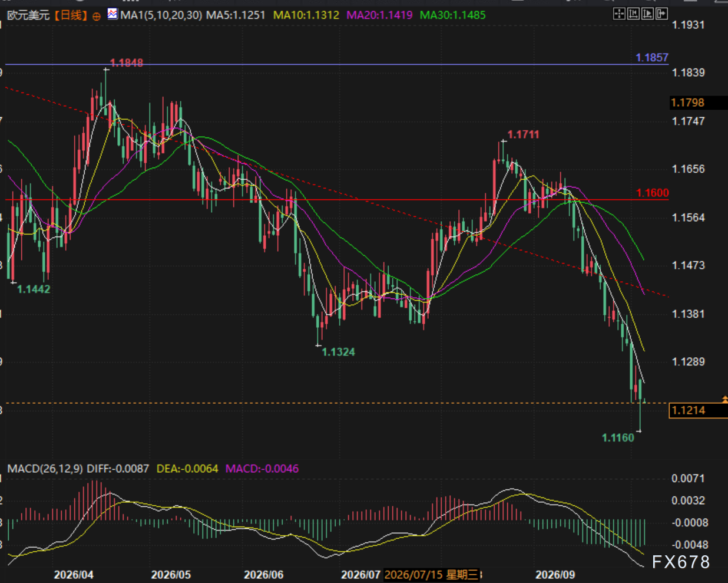Click the 2026/05 date axis label
This screenshot has width=728, height=583.
(171, 574)
